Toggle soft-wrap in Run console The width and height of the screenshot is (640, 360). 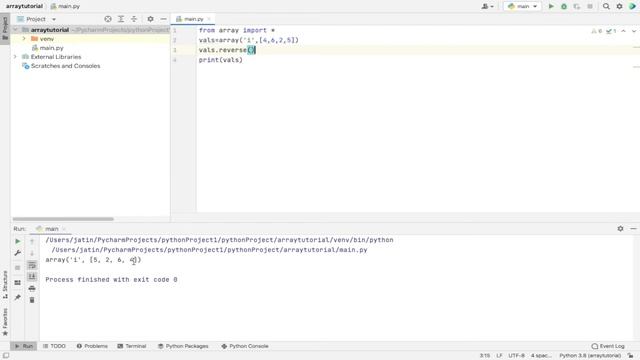coord(32,265)
